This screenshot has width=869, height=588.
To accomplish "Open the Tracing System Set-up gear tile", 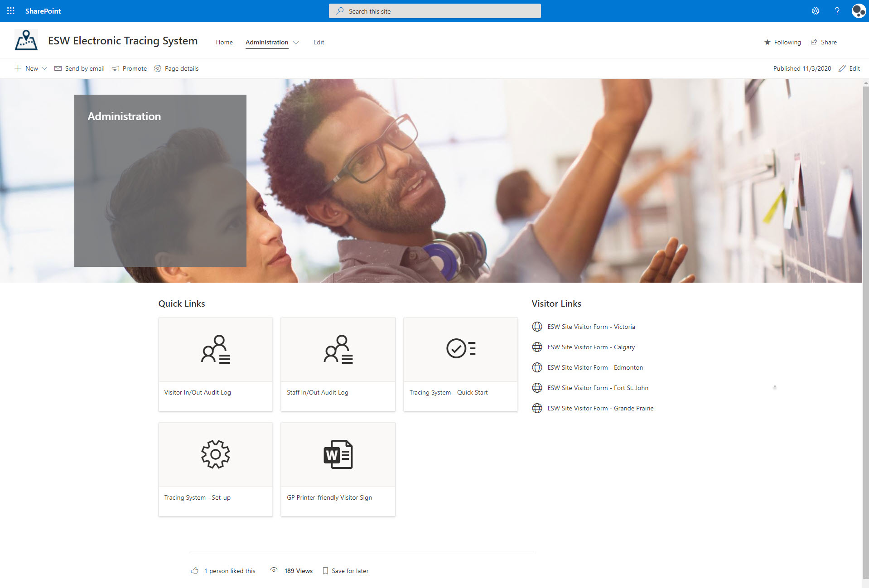I will tap(215, 469).
